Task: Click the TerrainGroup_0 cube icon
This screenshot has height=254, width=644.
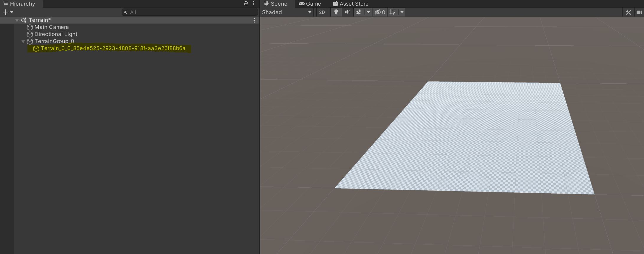Action: tap(30, 41)
